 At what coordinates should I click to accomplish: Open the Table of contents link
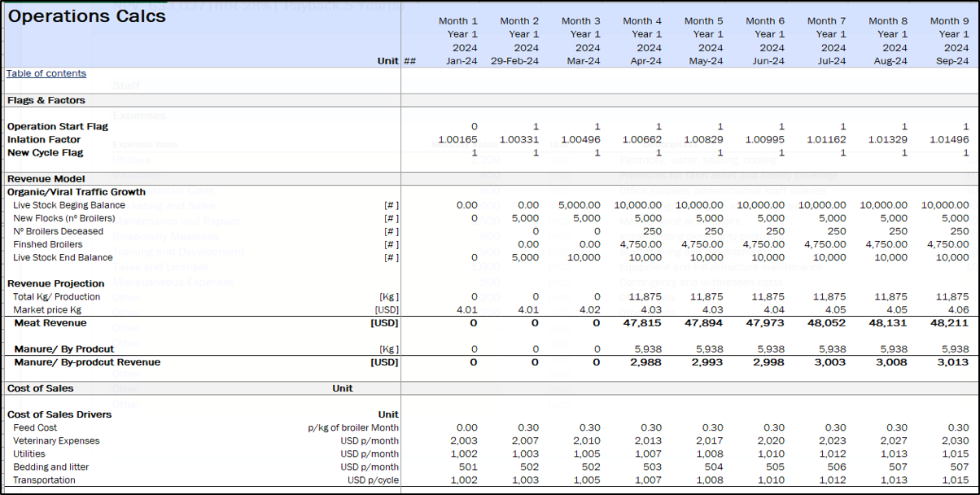coord(46,73)
